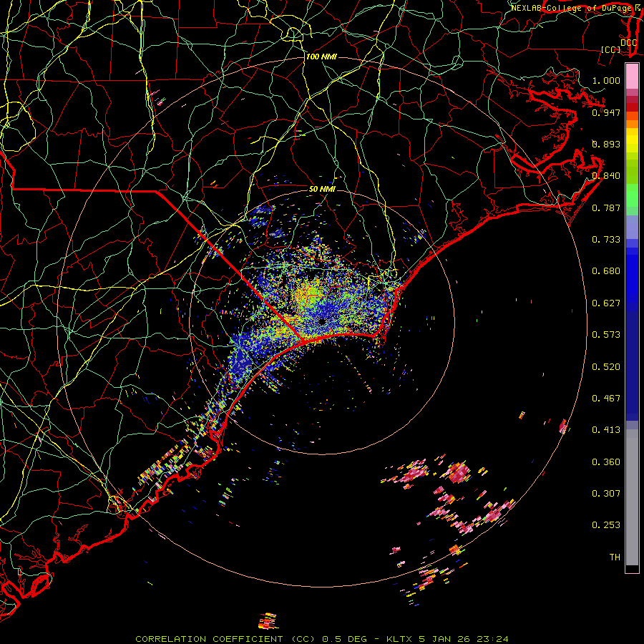The image size is (644, 644).
Task: Click the [CC] legend unit label
Action: tap(610, 49)
